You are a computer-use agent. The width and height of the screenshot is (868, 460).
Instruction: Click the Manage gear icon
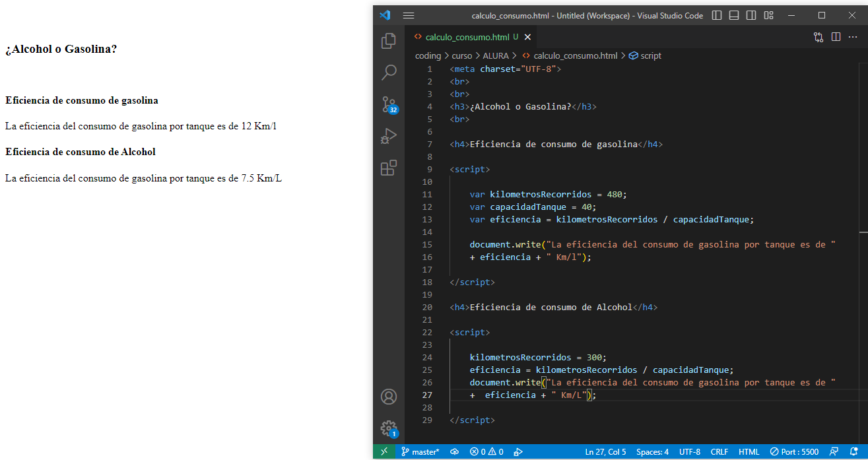pos(389,428)
